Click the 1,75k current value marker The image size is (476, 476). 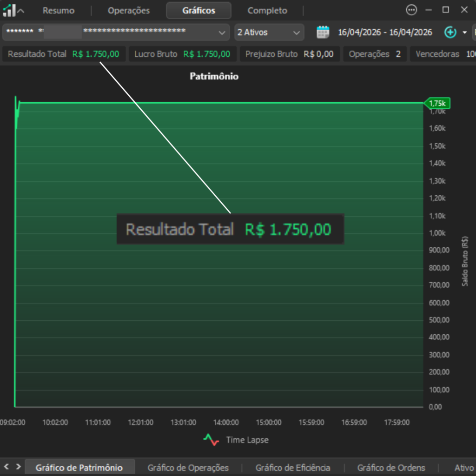[437, 103]
